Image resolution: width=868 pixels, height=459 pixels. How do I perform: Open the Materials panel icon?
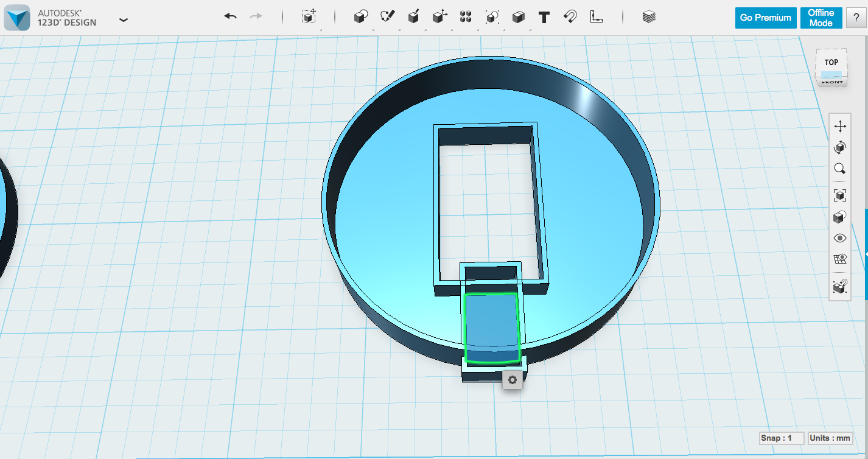[x=649, y=17]
